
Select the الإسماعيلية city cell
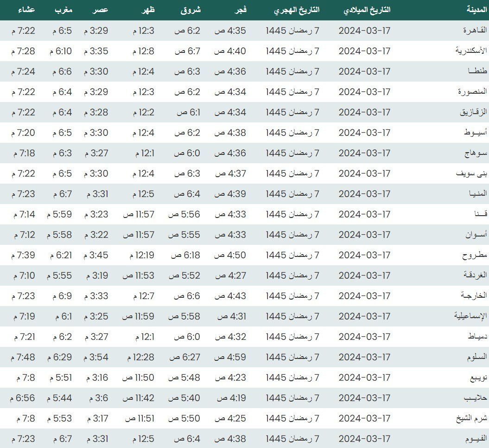(470, 316)
